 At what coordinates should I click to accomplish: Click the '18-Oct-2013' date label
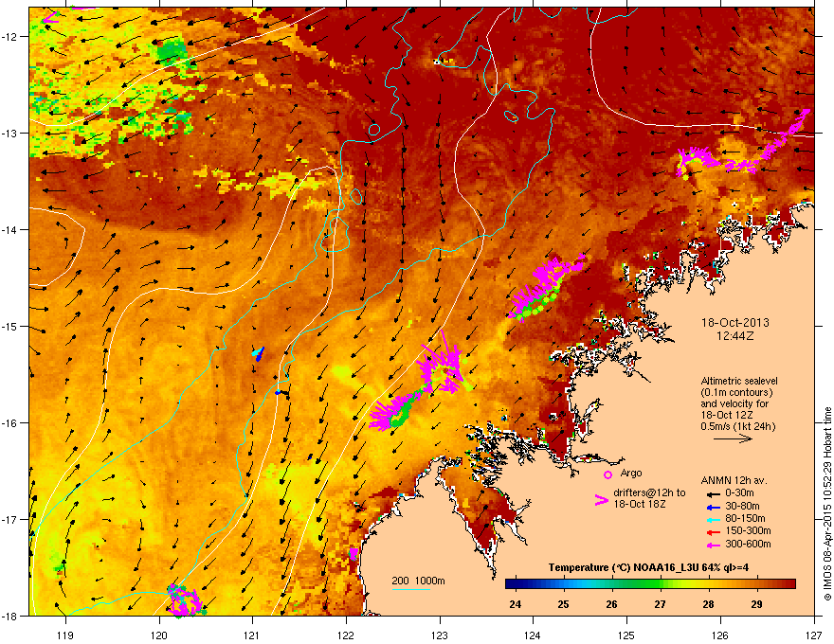[x=735, y=323]
